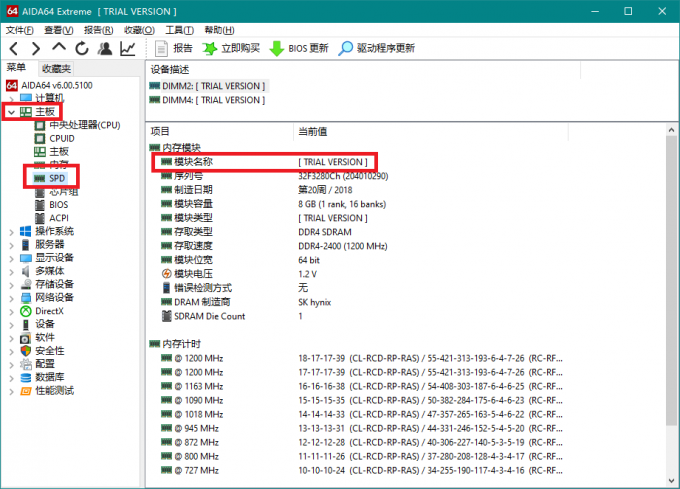The image size is (680, 489).
Task: Click the 软件 software icon
Action: (26, 338)
